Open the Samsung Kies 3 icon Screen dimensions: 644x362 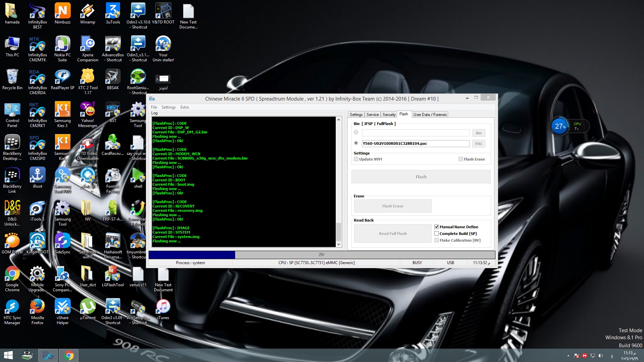tap(62, 114)
